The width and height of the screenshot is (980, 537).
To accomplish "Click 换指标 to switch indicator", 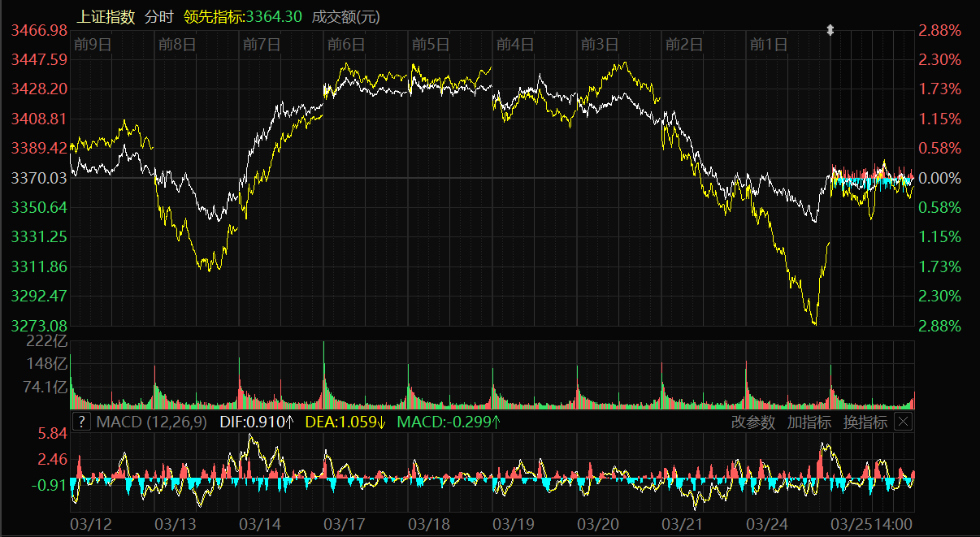I will 865,422.
